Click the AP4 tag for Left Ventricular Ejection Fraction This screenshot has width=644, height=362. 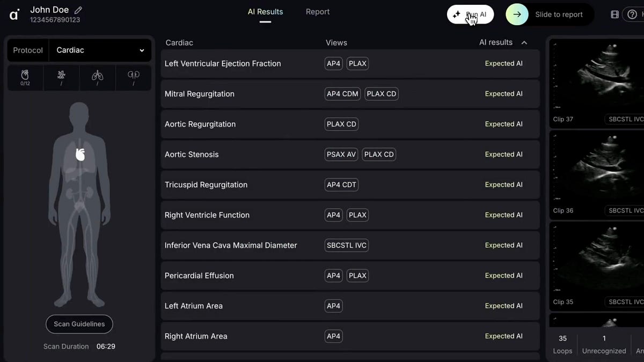(x=334, y=64)
